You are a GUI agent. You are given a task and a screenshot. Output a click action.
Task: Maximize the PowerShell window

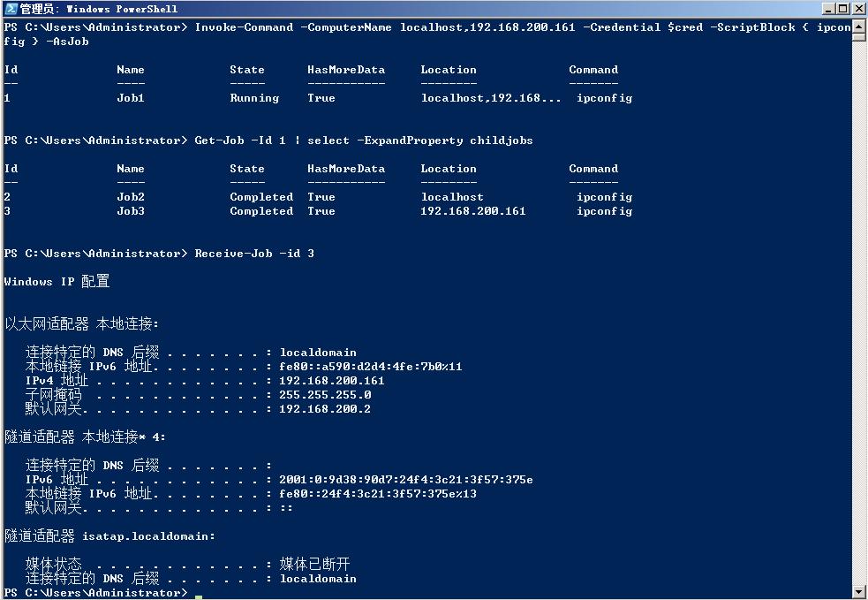tap(843, 9)
